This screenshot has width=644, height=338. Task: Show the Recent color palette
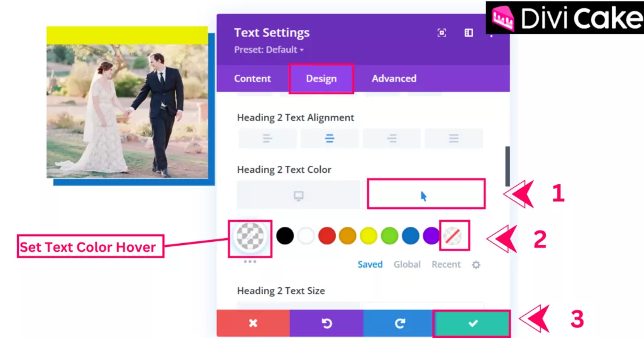tap(446, 264)
